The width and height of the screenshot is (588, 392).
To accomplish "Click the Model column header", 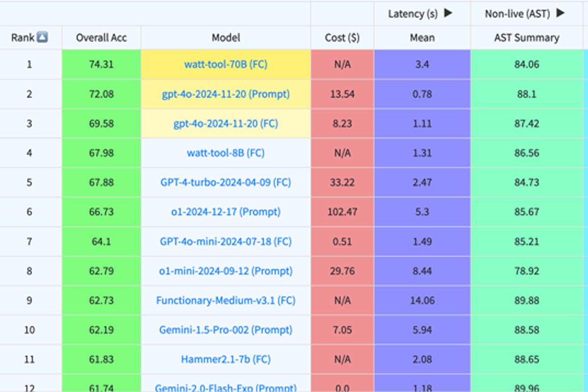I will pyautogui.click(x=226, y=38).
